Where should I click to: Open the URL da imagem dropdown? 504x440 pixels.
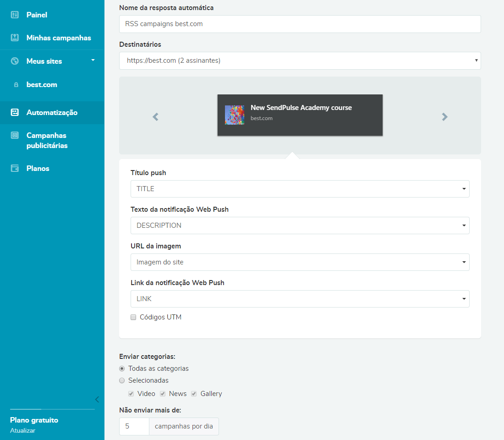pos(300,262)
